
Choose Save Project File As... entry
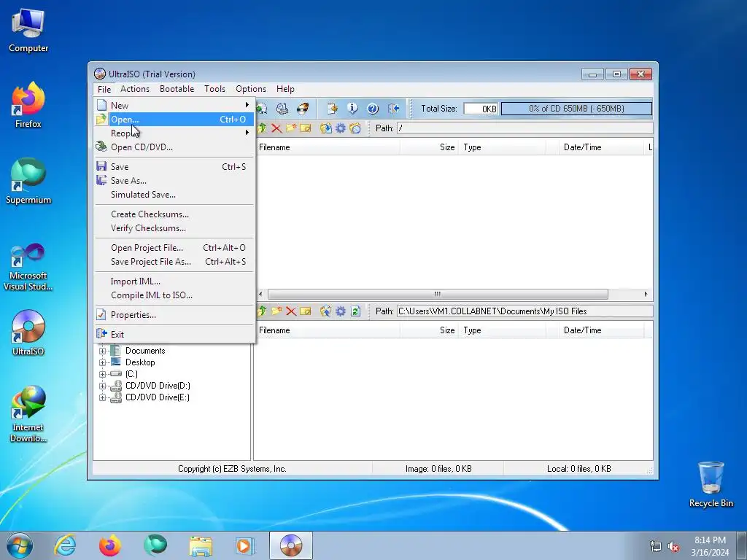point(174,262)
